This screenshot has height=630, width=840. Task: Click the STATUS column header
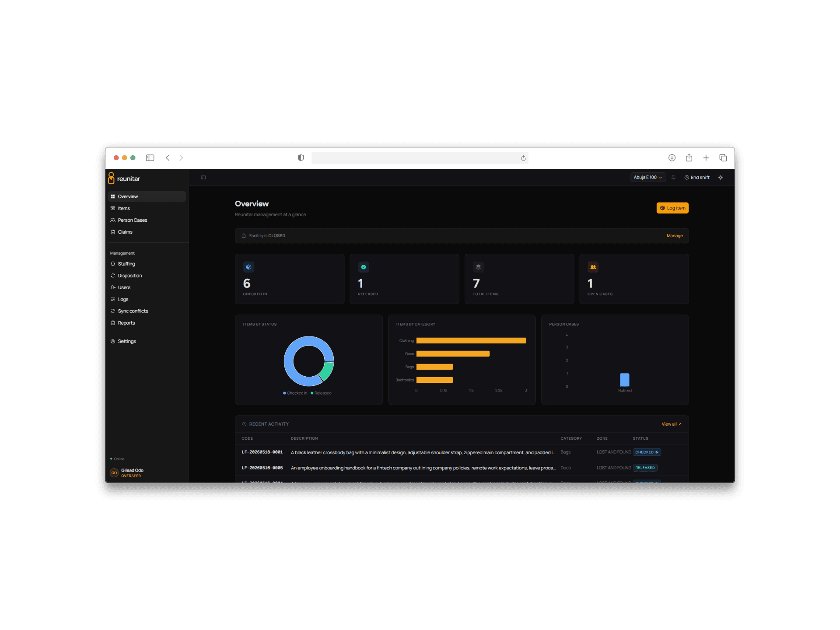pos(640,438)
